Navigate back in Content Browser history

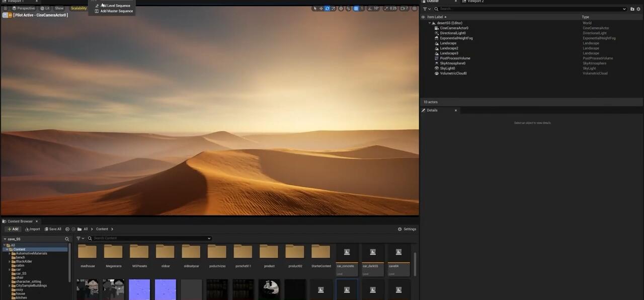[x=67, y=229]
